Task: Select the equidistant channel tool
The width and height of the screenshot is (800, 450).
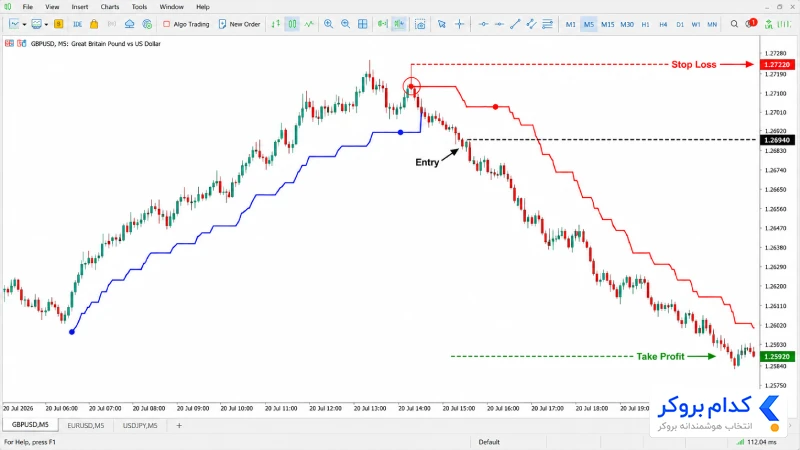Action: point(531,24)
